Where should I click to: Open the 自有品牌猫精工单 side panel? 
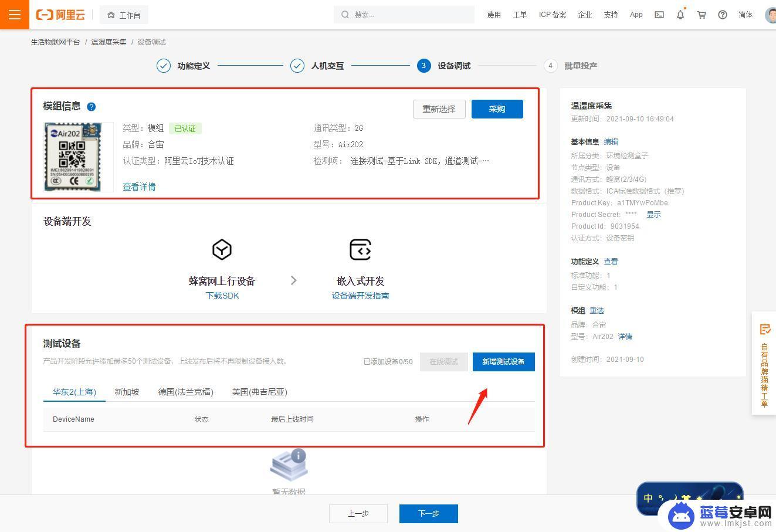pos(764,364)
